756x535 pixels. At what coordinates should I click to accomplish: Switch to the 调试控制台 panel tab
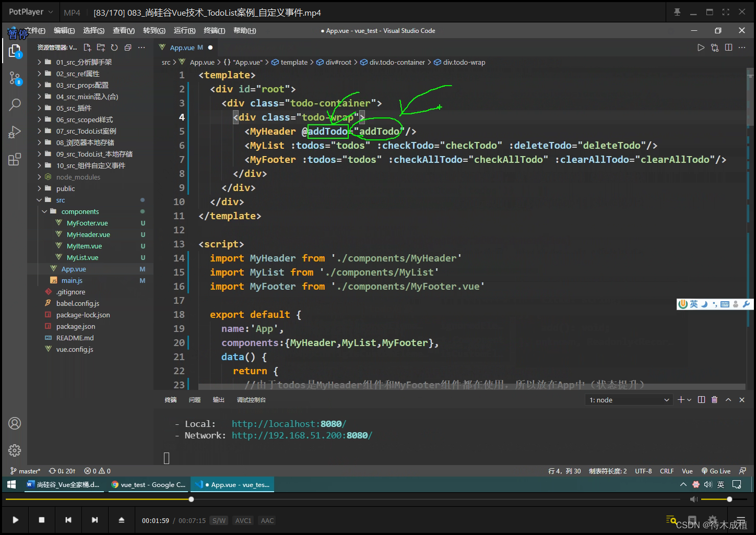coord(251,400)
